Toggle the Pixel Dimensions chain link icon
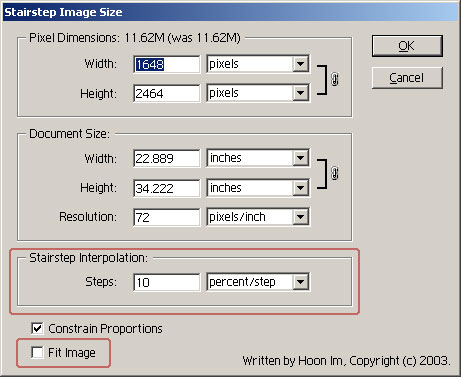 coord(335,79)
